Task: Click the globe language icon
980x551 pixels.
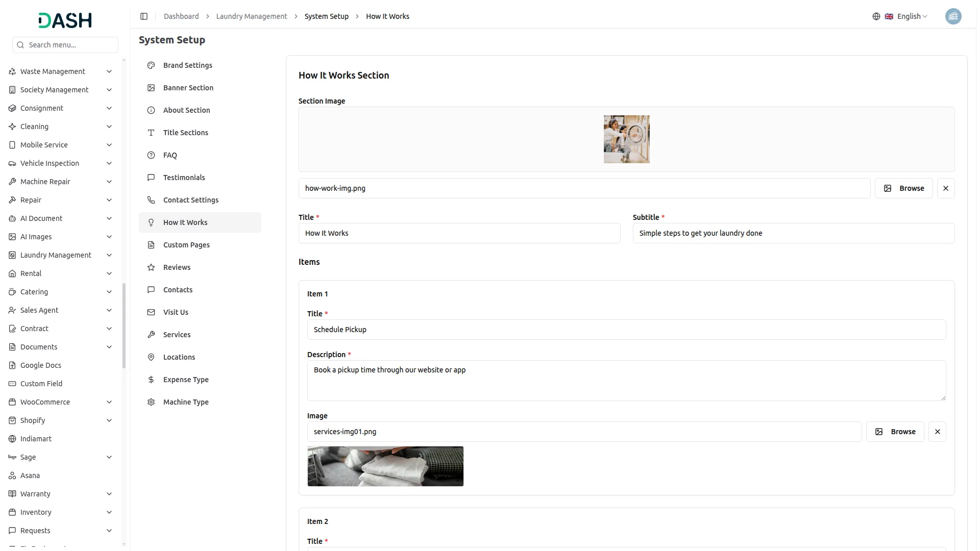Action: (x=876, y=16)
